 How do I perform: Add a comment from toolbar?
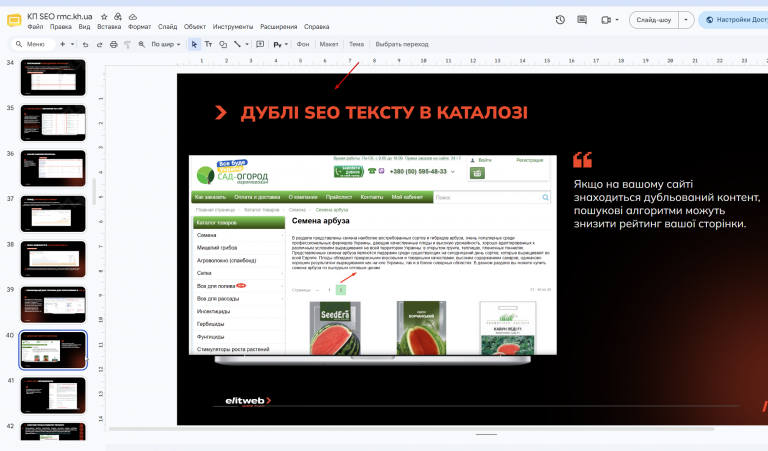[260, 44]
